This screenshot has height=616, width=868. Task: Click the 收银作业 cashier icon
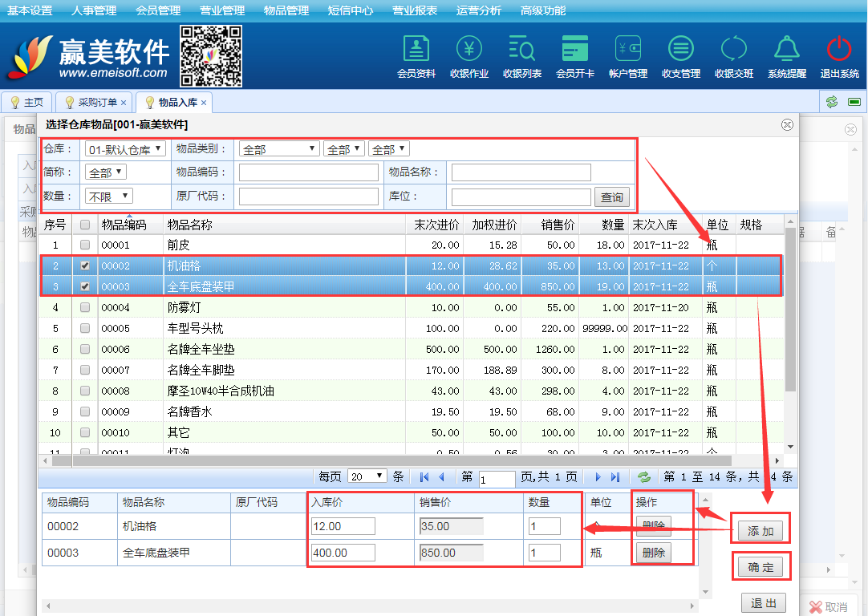469,50
